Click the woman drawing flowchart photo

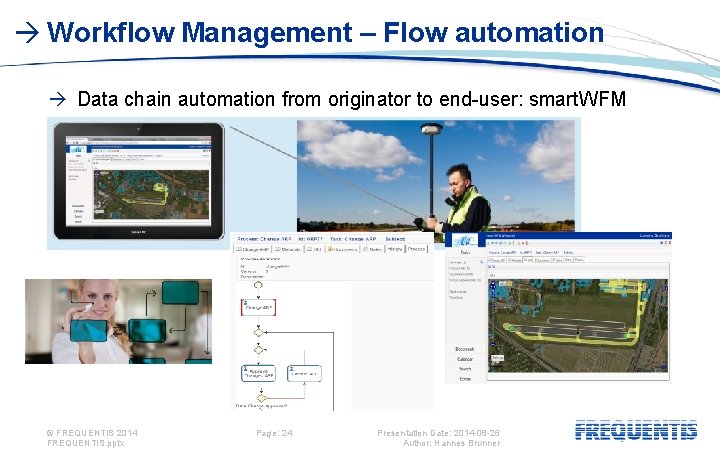(x=118, y=321)
